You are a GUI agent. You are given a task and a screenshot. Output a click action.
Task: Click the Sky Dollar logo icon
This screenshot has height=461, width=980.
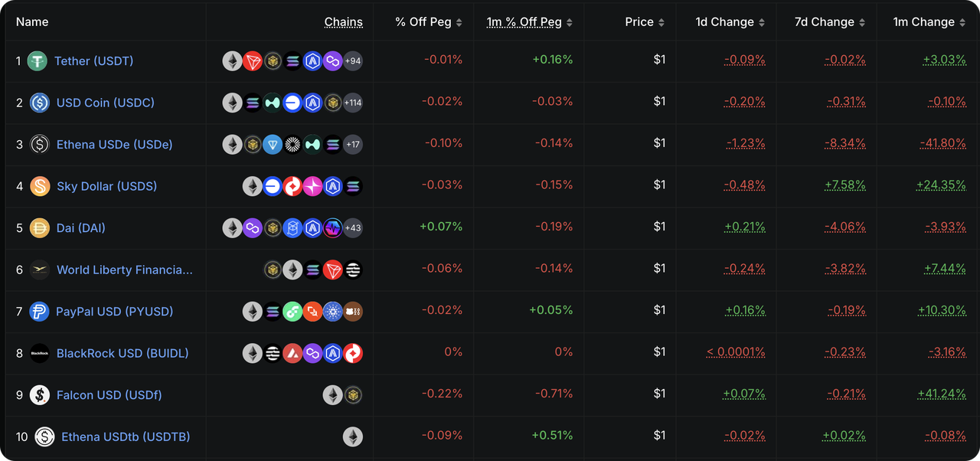pyautogui.click(x=40, y=186)
